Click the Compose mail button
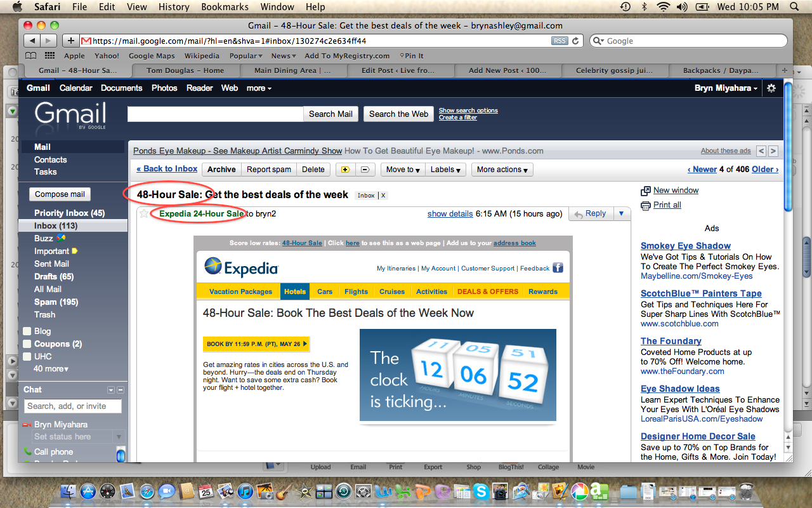This screenshot has height=508, width=812. 60,194
